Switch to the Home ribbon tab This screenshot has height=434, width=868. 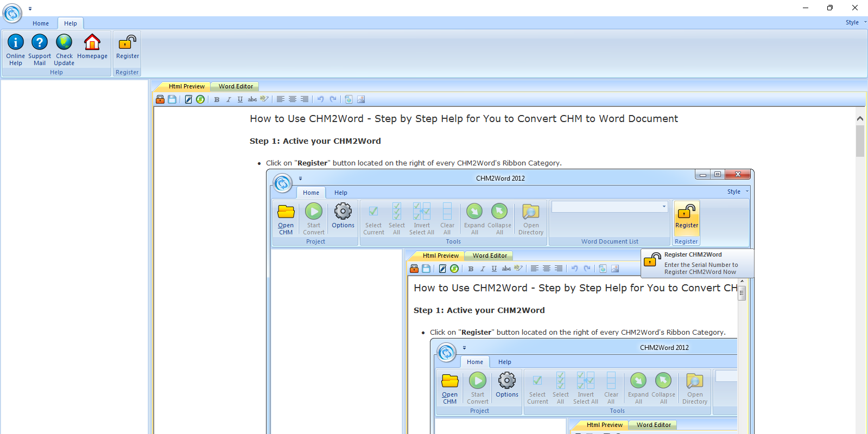coord(40,23)
